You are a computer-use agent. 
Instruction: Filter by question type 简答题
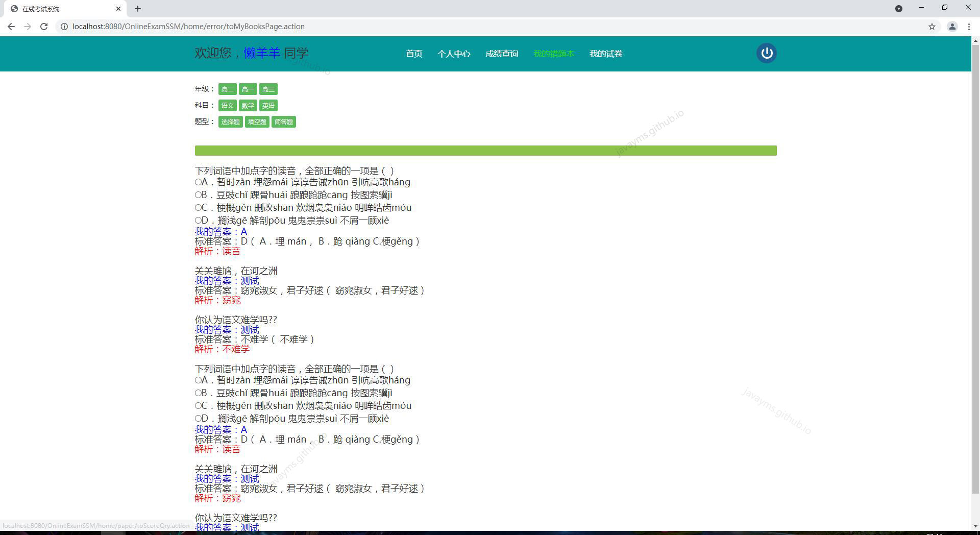click(283, 122)
